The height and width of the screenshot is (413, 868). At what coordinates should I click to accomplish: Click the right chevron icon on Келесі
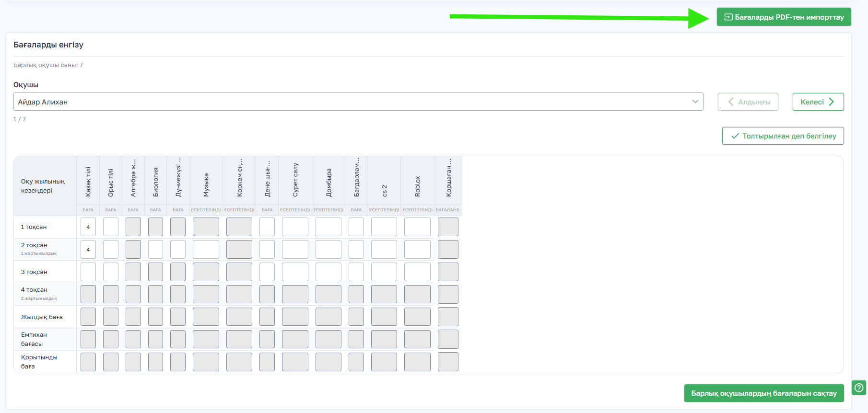coord(832,102)
